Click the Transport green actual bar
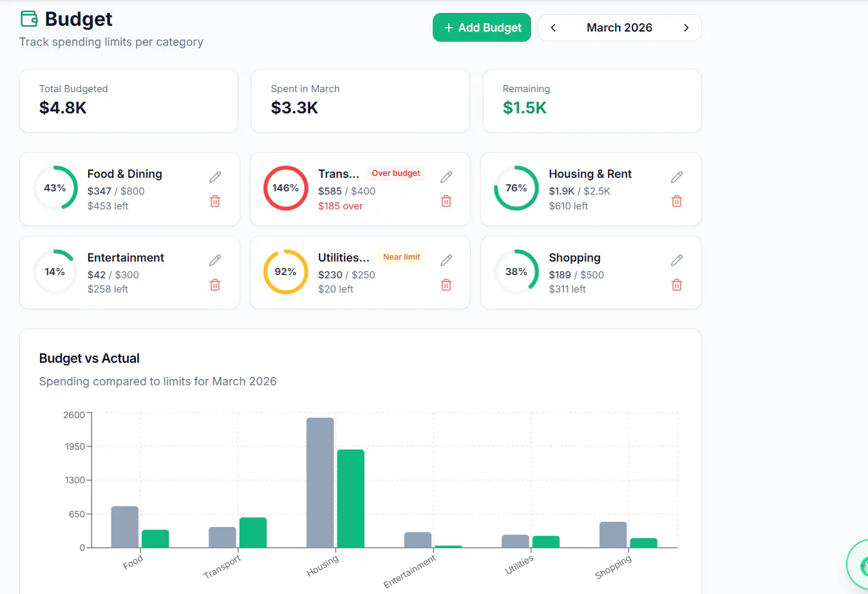This screenshot has width=868, height=594. coord(253,533)
